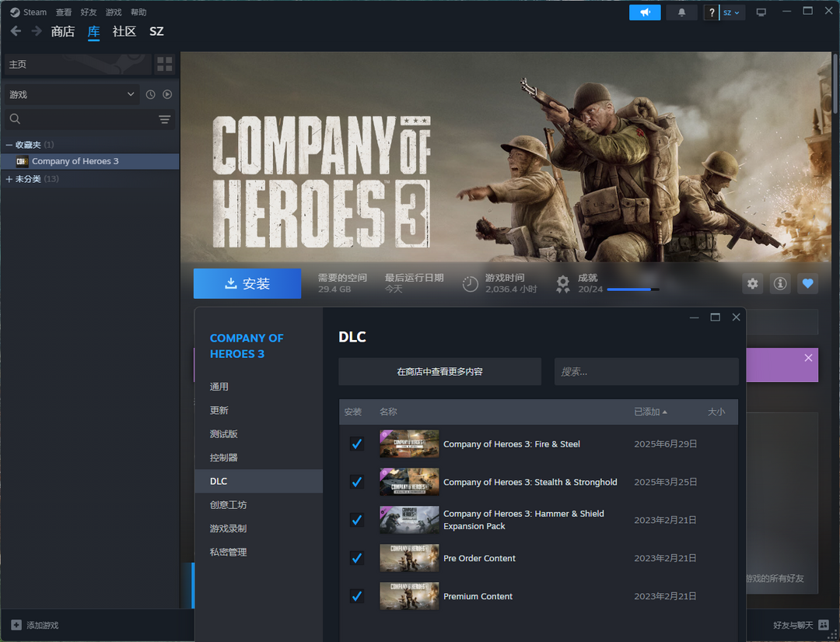Screen dimensions: 840x642
Task: Open the 游戏 menu in menu bar
Action: [114, 12]
